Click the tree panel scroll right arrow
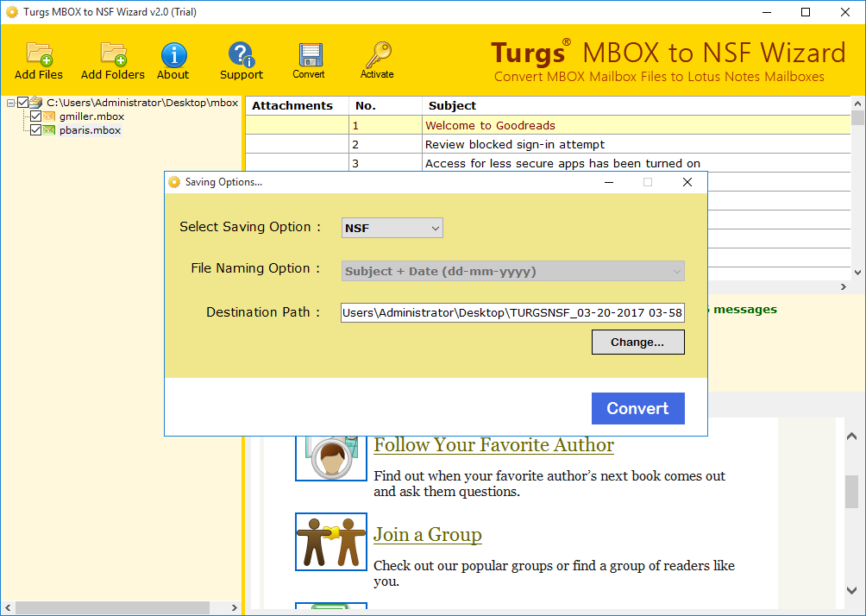This screenshot has width=866, height=616. [x=234, y=607]
